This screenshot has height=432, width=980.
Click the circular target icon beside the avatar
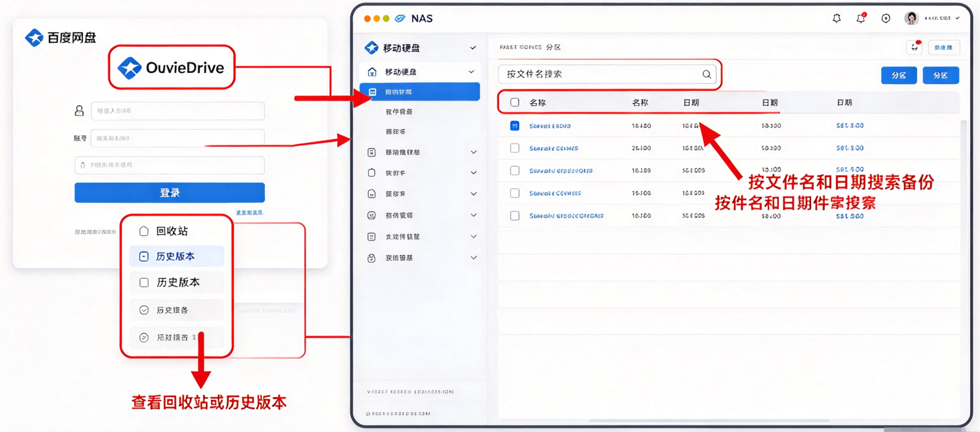[x=886, y=19]
